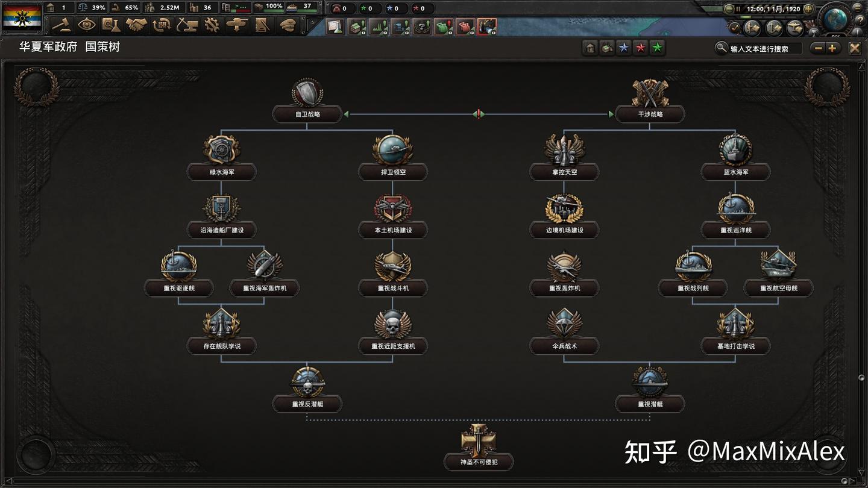Click the green fuel canister alert
This screenshot has width=868, height=488.
pos(444,27)
